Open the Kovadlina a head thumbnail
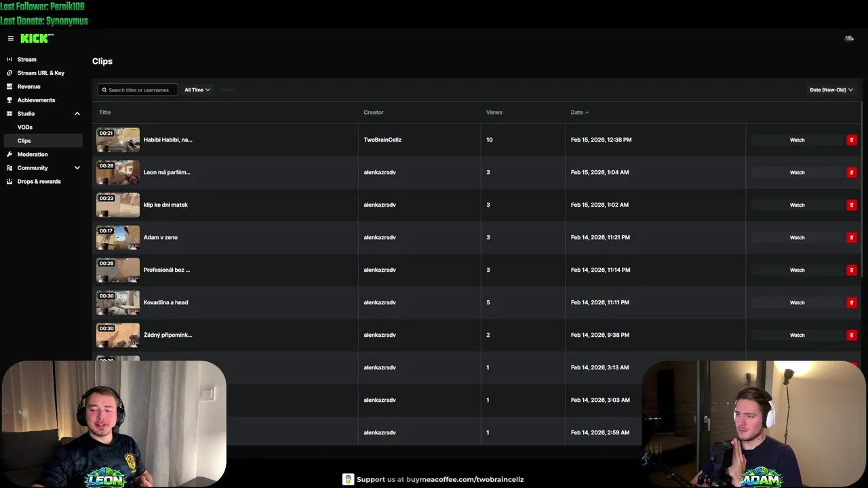The image size is (868, 488). [118, 302]
